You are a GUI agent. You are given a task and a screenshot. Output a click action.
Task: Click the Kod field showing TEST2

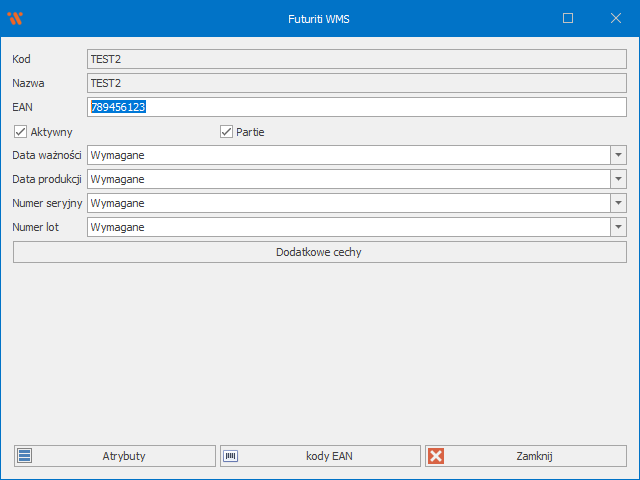(357, 59)
